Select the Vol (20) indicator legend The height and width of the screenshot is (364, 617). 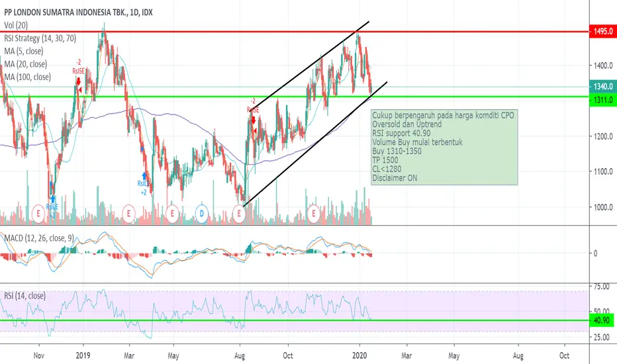(x=16, y=25)
